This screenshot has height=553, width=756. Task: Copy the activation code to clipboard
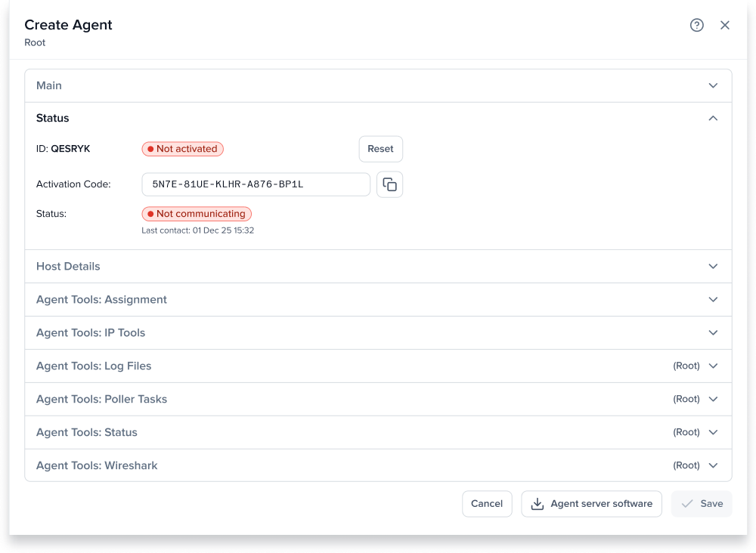[389, 184]
